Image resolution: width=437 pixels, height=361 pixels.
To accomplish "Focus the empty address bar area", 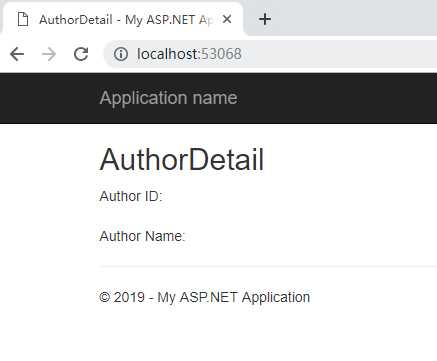I will click(x=338, y=54).
